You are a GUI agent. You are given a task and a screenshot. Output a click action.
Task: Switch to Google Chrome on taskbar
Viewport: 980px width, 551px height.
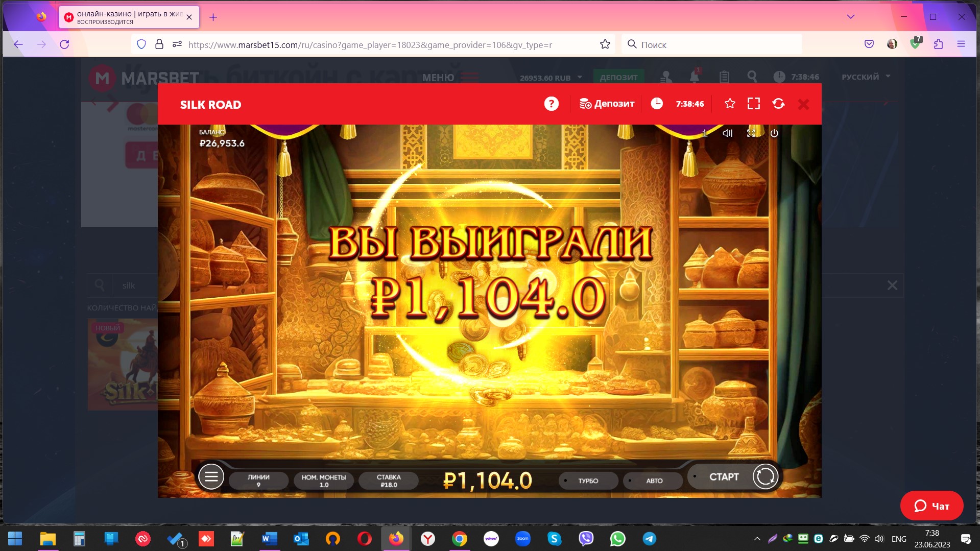pyautogui.click(x=459, y=538)
